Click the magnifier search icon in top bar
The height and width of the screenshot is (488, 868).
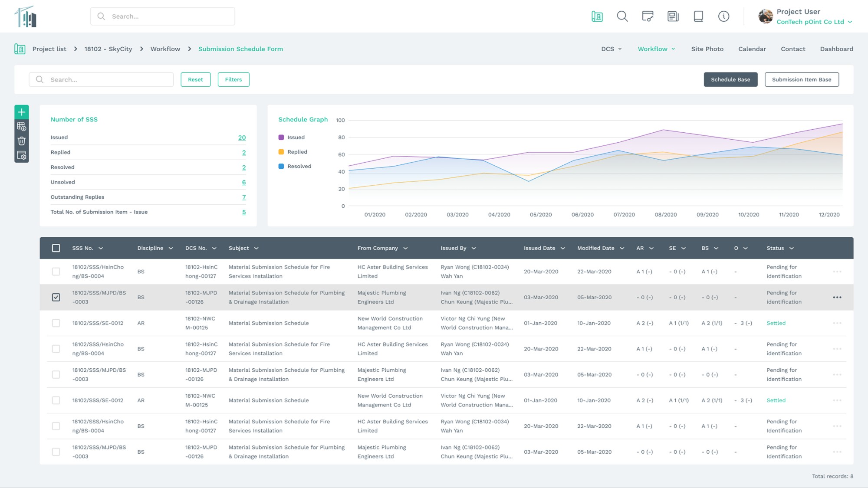[622, 16]
